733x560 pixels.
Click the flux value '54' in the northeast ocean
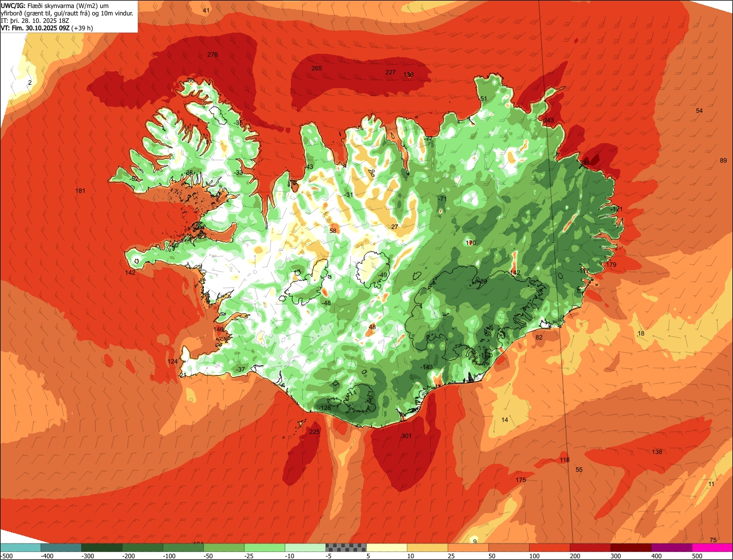click(x=699, y=111)
